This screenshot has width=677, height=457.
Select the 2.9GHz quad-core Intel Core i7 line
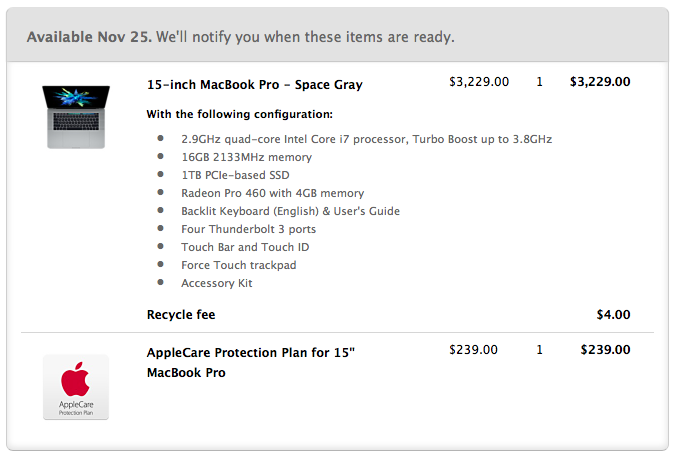367,139
